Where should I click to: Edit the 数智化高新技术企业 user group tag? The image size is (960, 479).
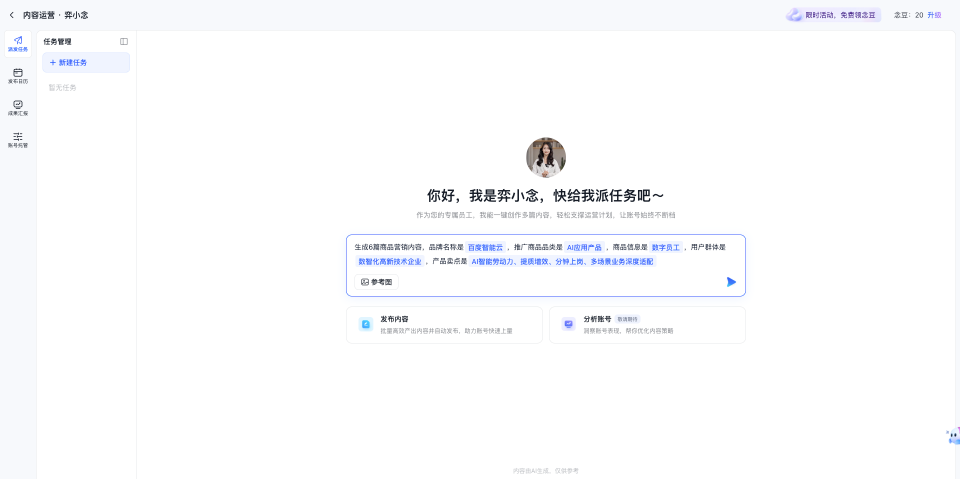point(390,261)
